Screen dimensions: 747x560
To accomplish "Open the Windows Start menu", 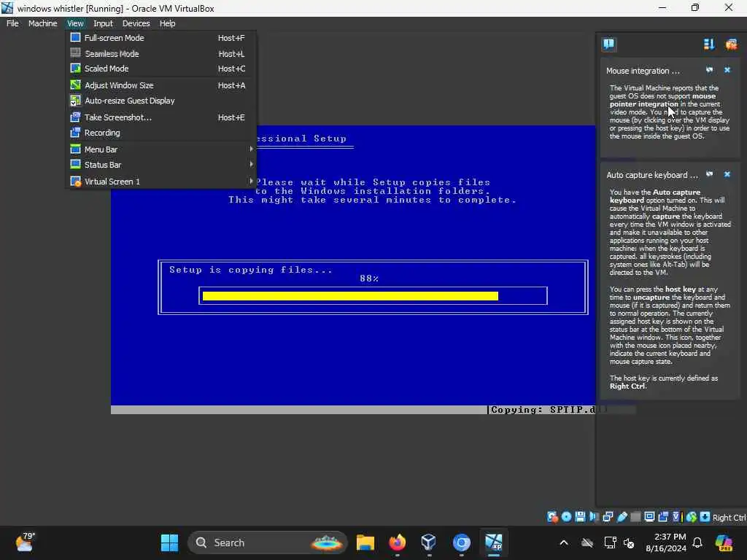I will [169, 542].
